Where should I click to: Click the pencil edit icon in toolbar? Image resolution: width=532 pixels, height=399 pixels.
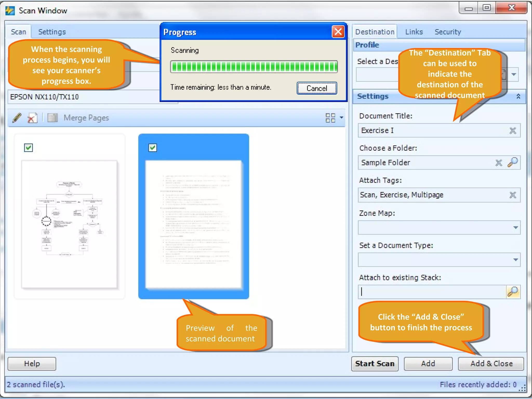17,118
